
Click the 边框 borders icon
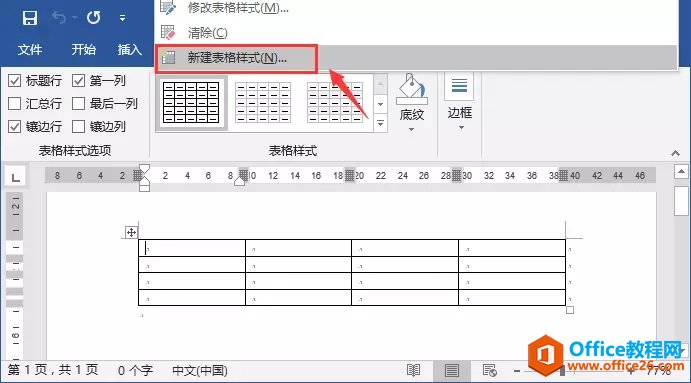[460, 86]
